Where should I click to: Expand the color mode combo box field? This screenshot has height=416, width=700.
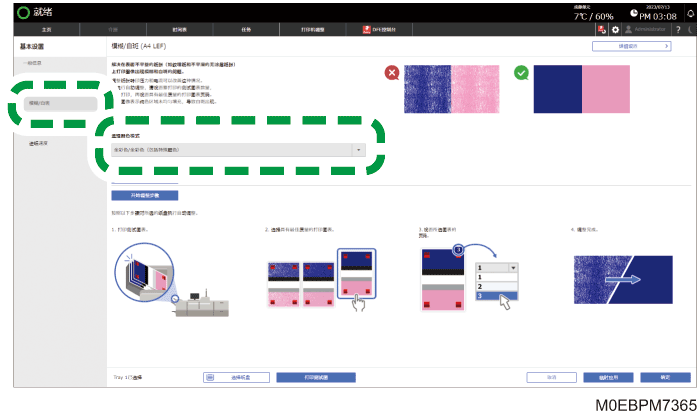tap(238, 150)
